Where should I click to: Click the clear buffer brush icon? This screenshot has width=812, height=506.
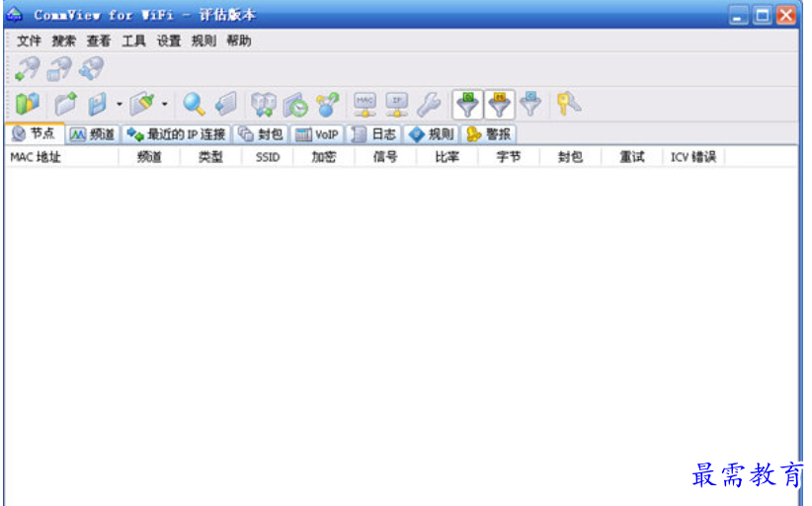click(x=142, y=104)
